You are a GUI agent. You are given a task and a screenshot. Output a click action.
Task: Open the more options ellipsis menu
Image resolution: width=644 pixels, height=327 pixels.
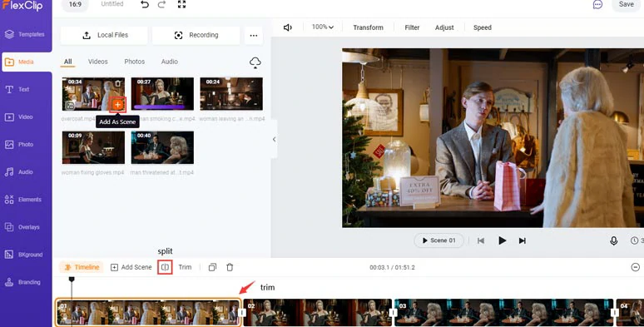coord(254,35)
